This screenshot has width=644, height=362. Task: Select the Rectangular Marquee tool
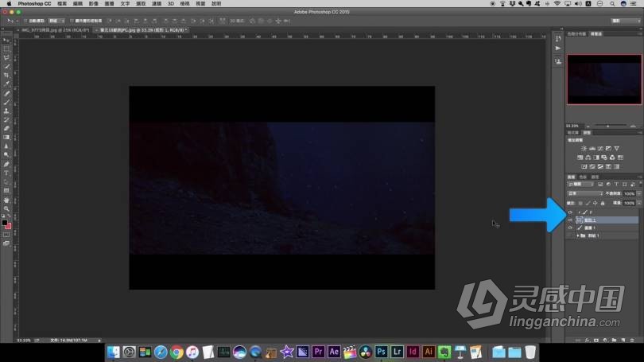(6, 49)
